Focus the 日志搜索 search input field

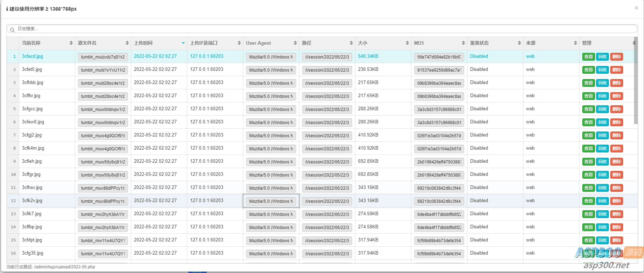[319, 29]
